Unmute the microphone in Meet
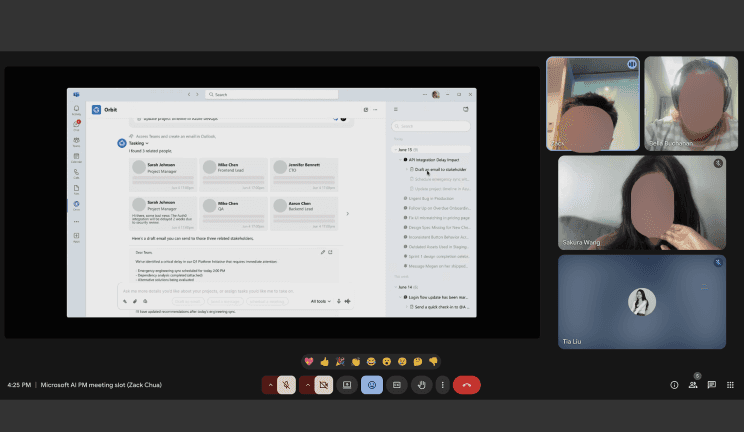This screenshot has height=432, width=744. point(287,385)
